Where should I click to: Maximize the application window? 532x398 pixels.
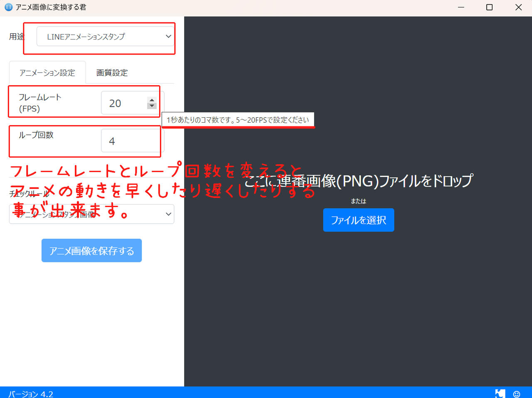point(489,7)
